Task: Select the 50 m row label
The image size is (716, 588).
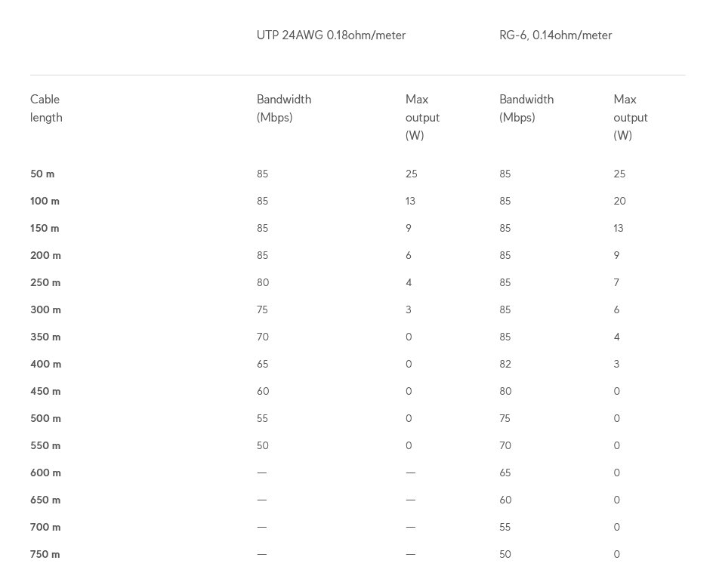Action: coord(42,174)
